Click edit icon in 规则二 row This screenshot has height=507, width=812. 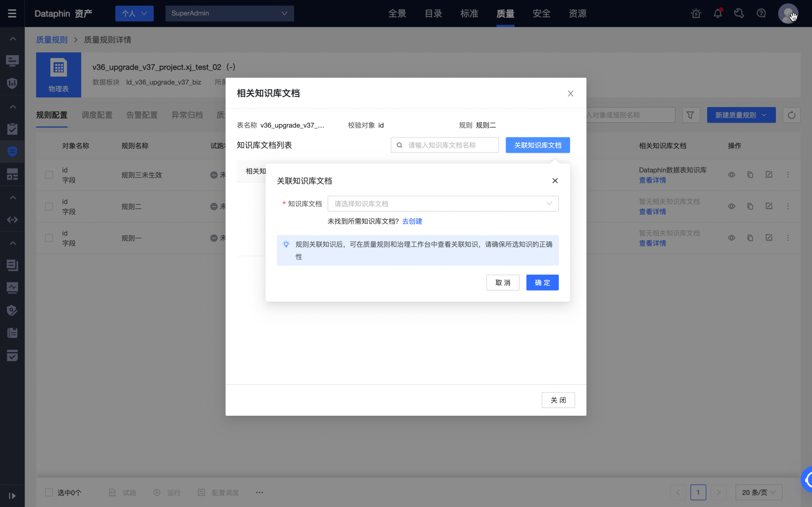(x=769, y=206)
